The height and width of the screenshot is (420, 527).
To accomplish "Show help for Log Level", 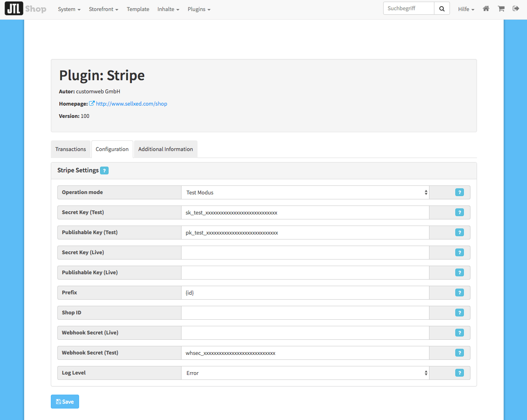I will coord(459,373).
